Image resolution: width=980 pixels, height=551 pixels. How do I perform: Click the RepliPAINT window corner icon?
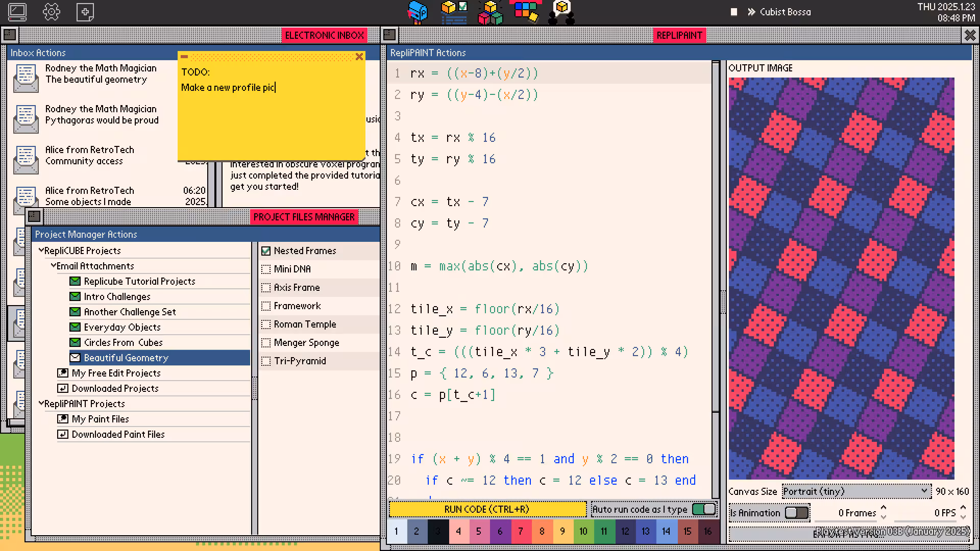pos(389,35)
